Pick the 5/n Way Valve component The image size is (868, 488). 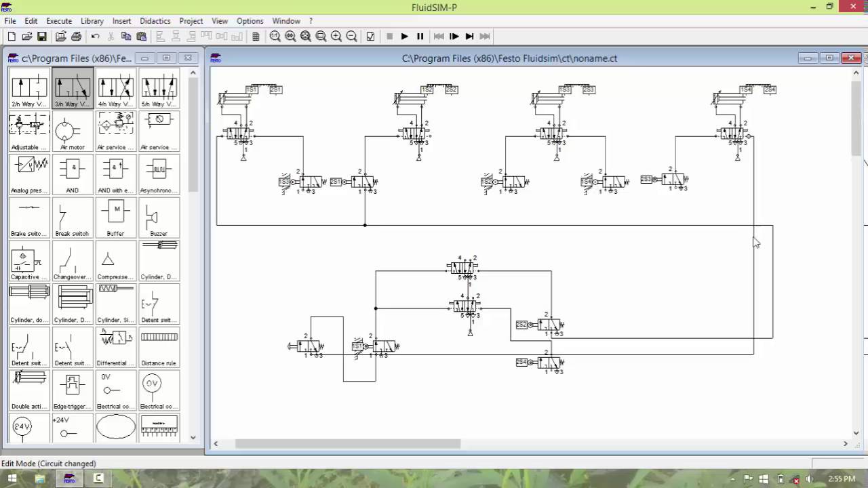(159, 88)
